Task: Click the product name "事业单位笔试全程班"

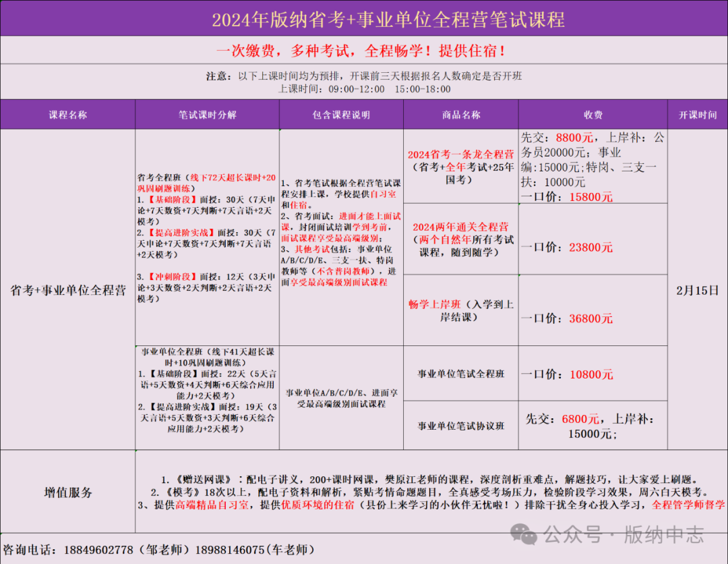Action: 461,374
